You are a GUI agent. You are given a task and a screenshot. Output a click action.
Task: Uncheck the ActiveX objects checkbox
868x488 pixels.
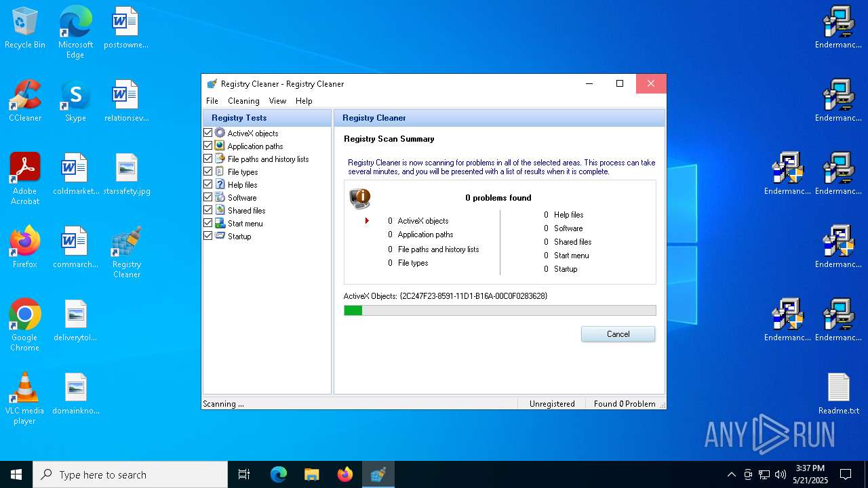pyautogui.click(x=208, y=133)
